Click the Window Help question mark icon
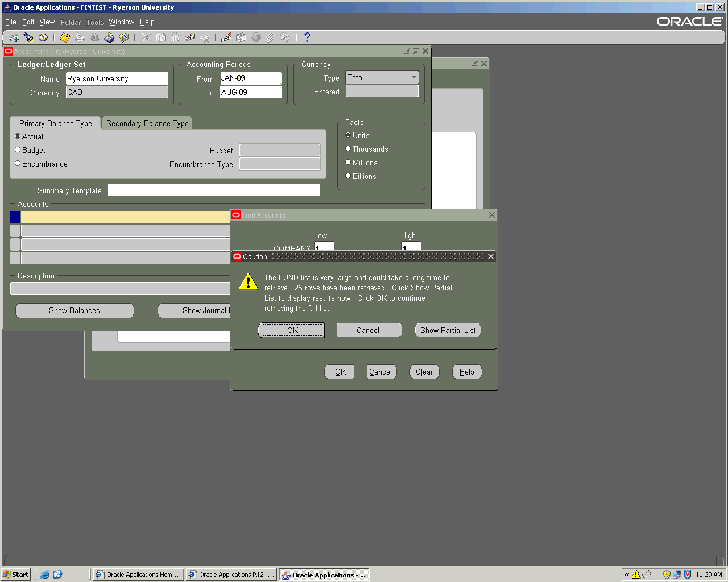 [x=307, y=38]
